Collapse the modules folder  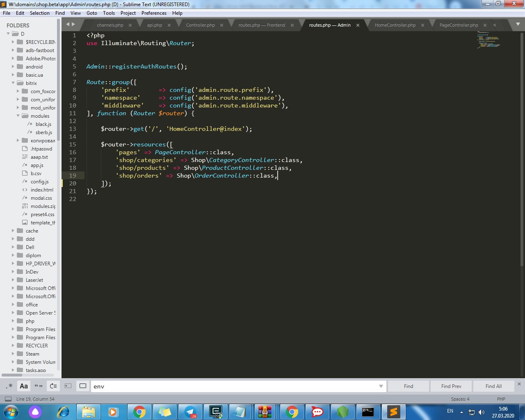click(x=18, y=116)
